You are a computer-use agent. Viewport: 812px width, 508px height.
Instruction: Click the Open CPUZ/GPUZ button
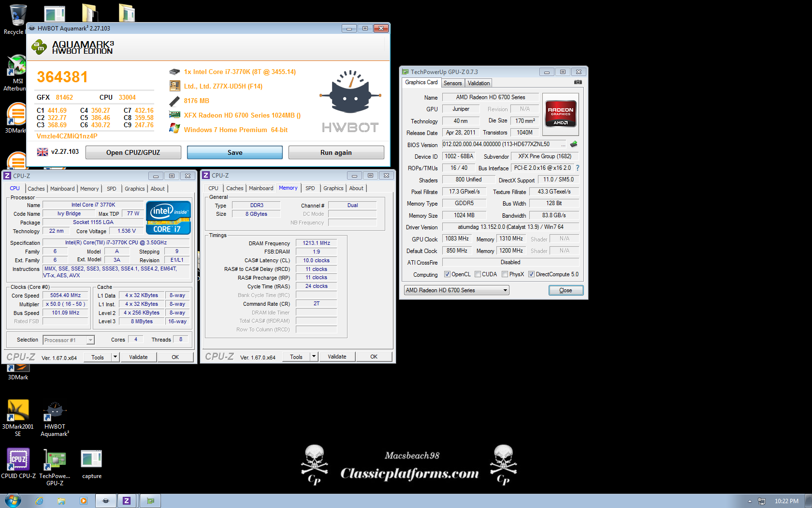pyautogui.click(x=133, y=152)
